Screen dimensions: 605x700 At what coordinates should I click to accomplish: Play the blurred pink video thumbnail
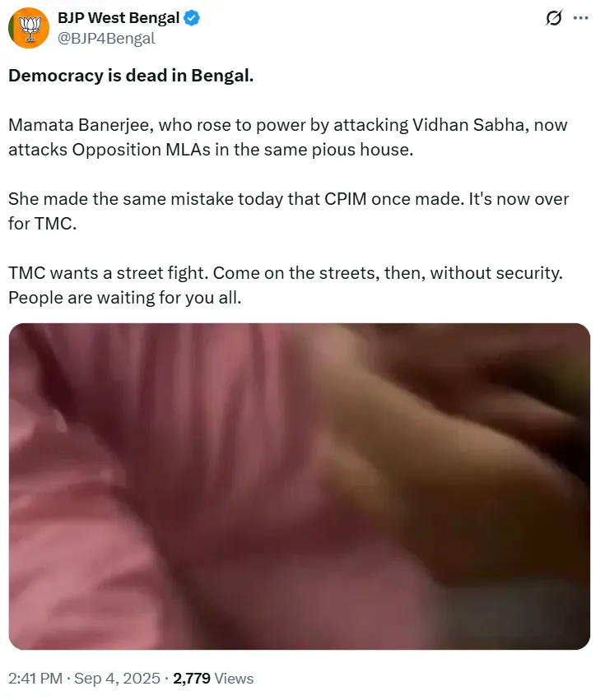[x=300, y=486]
